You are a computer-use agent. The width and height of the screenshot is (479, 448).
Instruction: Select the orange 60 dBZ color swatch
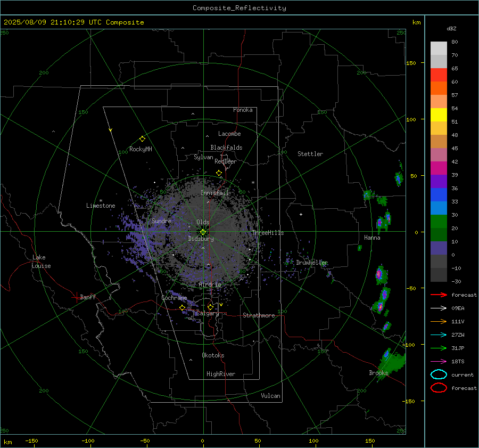439,88
